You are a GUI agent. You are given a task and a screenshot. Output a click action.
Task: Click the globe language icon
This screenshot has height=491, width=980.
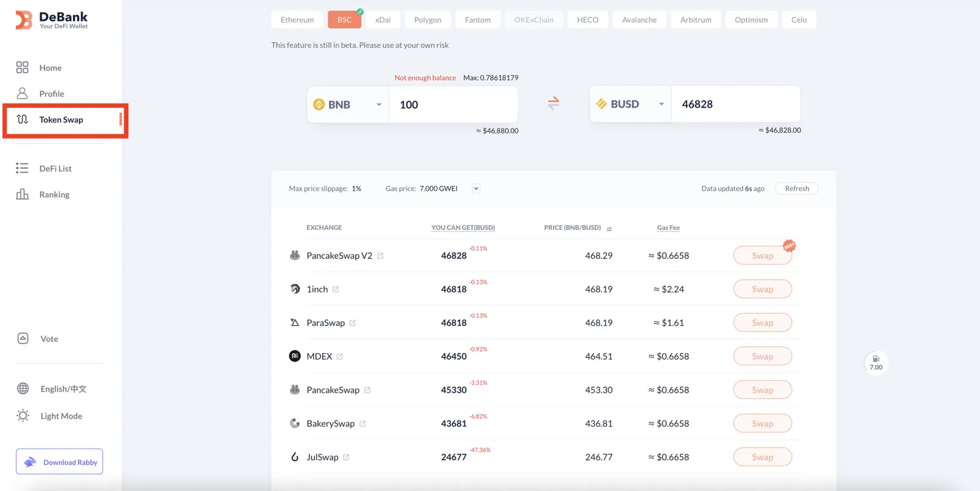(23, 389)
